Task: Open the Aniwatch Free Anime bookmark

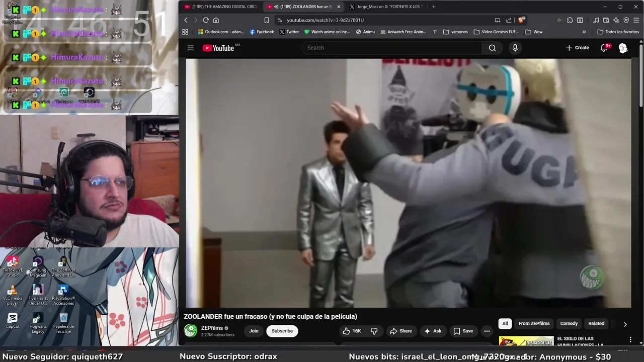Action: [x=404, y=32]
